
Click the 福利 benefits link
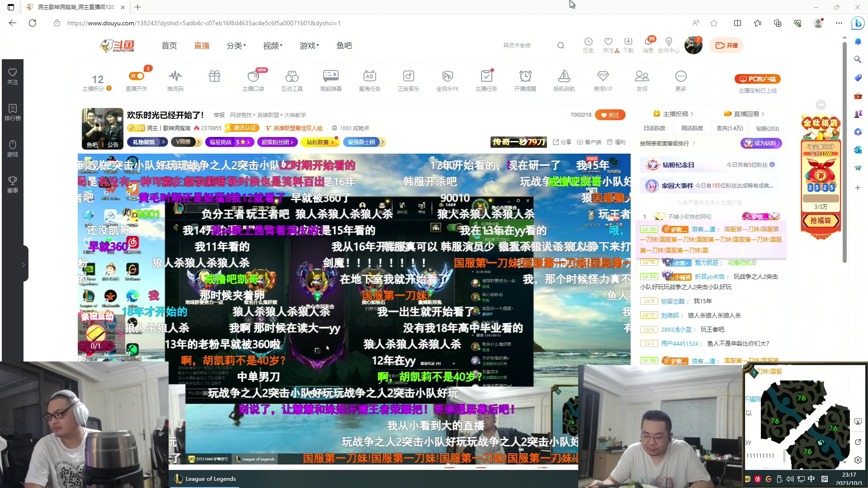[x=616, y=142]
